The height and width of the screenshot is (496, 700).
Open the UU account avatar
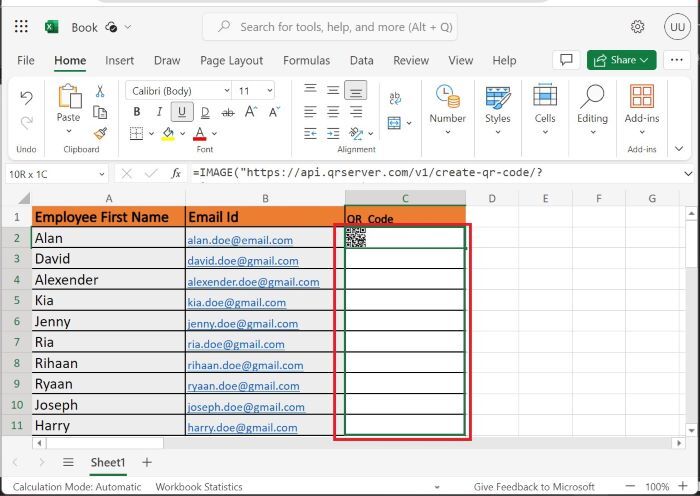[677, 27]
